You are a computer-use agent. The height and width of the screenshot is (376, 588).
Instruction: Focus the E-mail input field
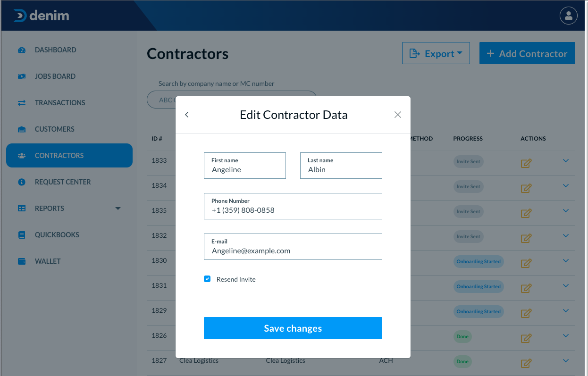293,251
